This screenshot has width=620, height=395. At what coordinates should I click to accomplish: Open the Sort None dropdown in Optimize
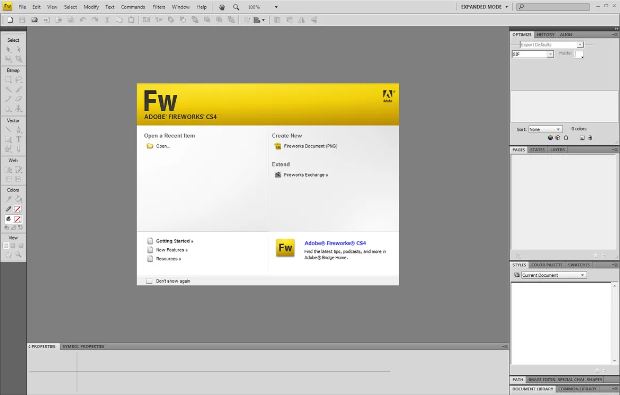(545, 129)
